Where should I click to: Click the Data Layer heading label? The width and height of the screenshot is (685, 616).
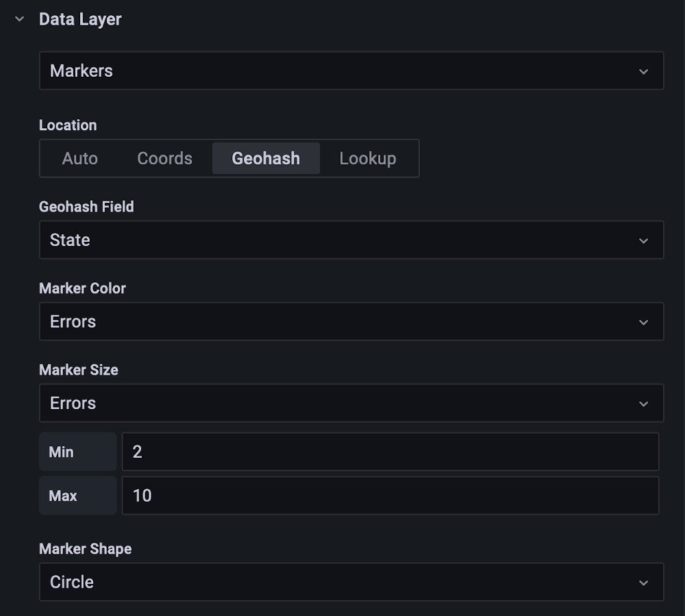tap(80, 19)
